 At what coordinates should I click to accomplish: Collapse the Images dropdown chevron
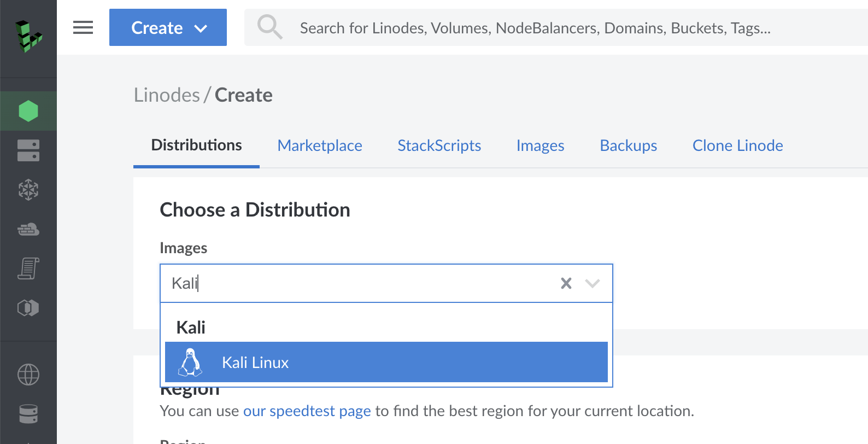pyautogui.click(x=593, y=283)
